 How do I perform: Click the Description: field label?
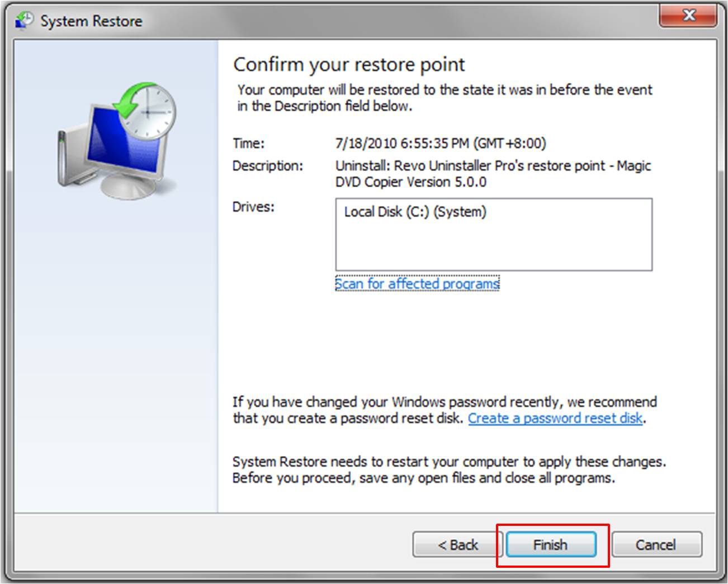(x=267, y=166)
